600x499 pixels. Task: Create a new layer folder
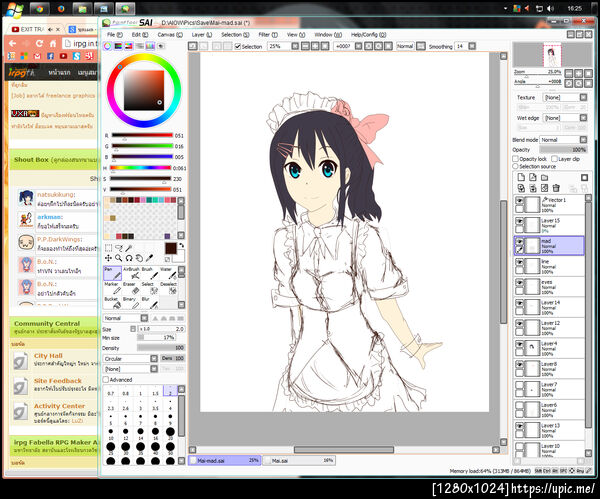pos(545,177)
